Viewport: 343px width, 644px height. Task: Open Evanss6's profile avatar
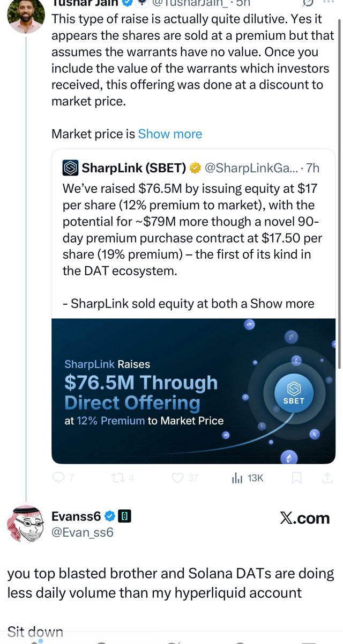[x=25, y=523]
